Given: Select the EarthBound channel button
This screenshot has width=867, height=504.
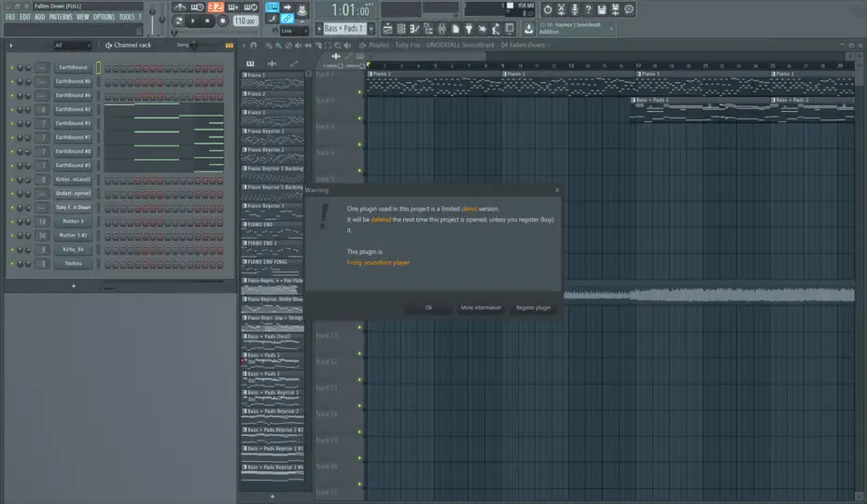Looking at the screenshot, I should [x=73, y=67].
